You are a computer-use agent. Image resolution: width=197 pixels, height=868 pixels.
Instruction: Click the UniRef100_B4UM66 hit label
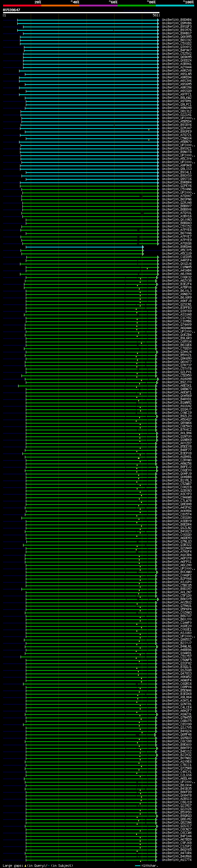click(176, 857)
